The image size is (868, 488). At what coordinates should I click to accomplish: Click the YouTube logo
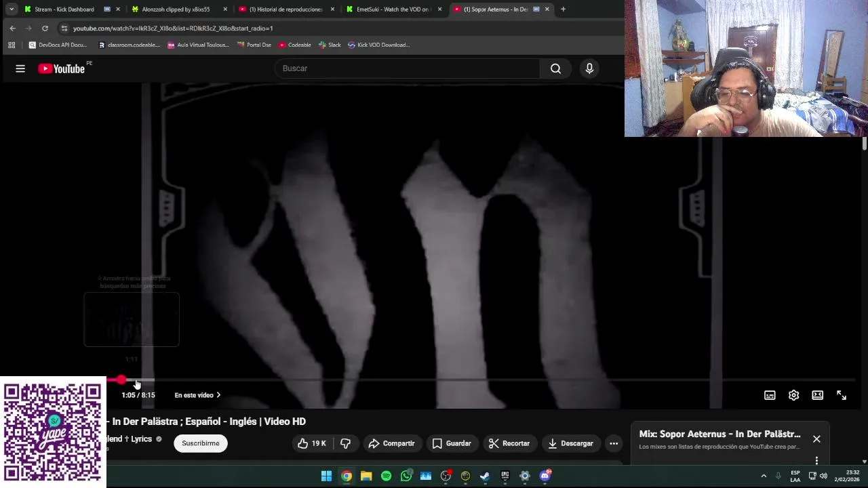point(61,68)
